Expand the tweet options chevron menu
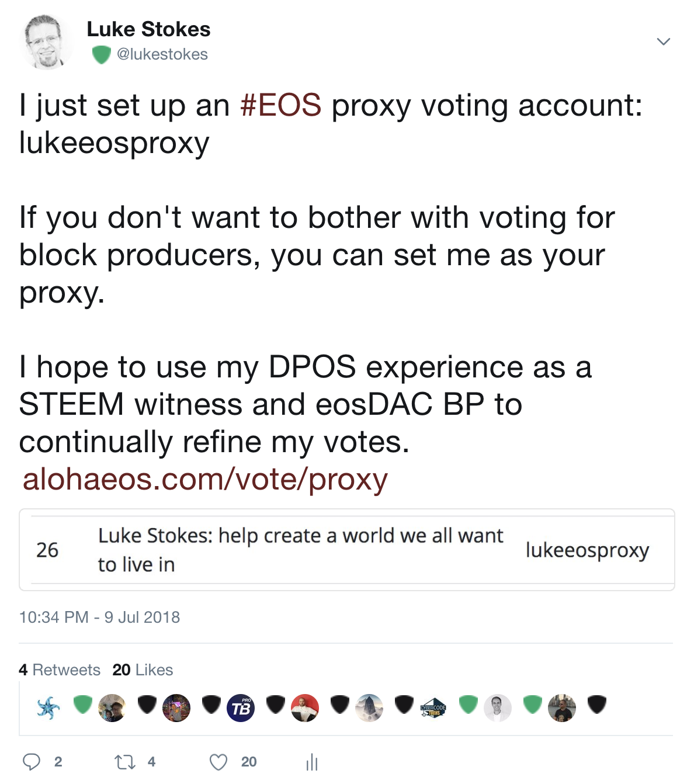The height and width of the screenshot is (784, 694). click(663, 41)
